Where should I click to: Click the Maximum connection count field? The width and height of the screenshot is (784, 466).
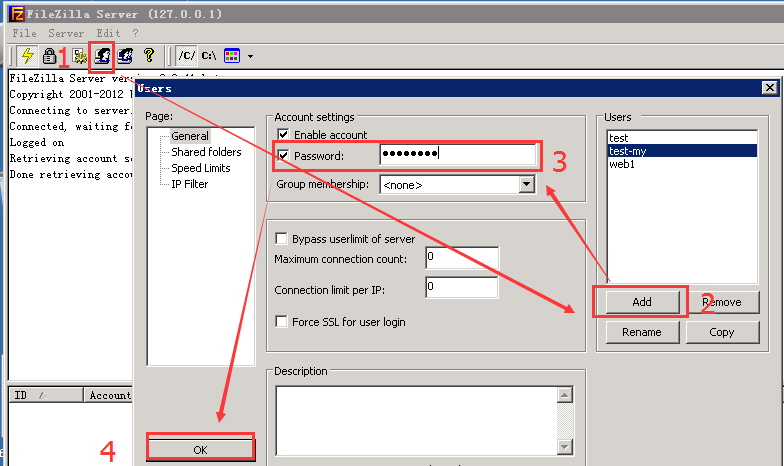(x=461, y=258)
